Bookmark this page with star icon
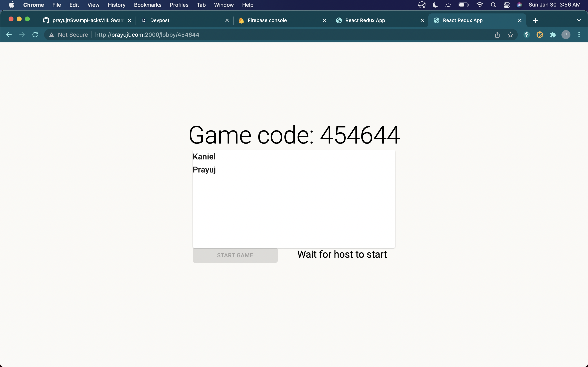This screenshot has height=367, width=588. click(x=510, y=35)
